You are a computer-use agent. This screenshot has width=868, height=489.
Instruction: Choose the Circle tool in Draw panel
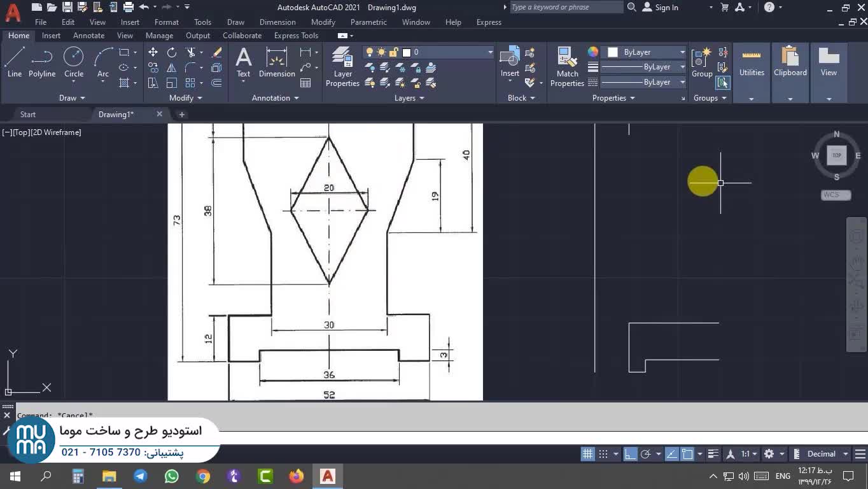click(74, 63)
